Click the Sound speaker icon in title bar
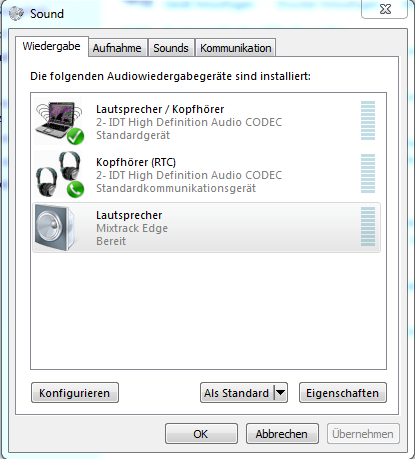 click(x=16, y=13)
